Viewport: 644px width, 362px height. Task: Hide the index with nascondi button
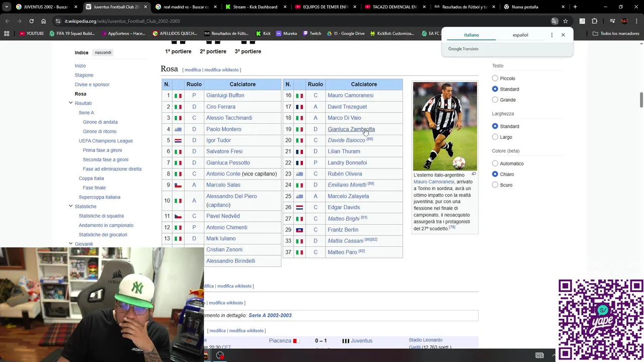pyautogui.click(x=103, y=53)
